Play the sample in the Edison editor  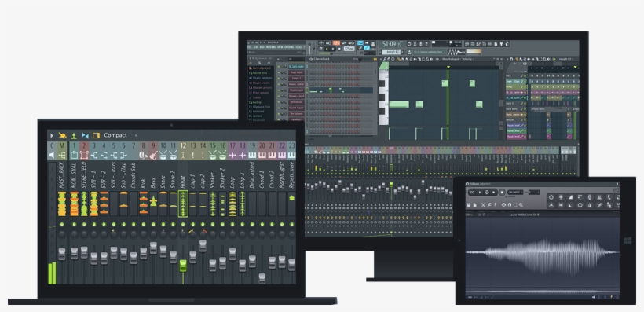[479, 192]
